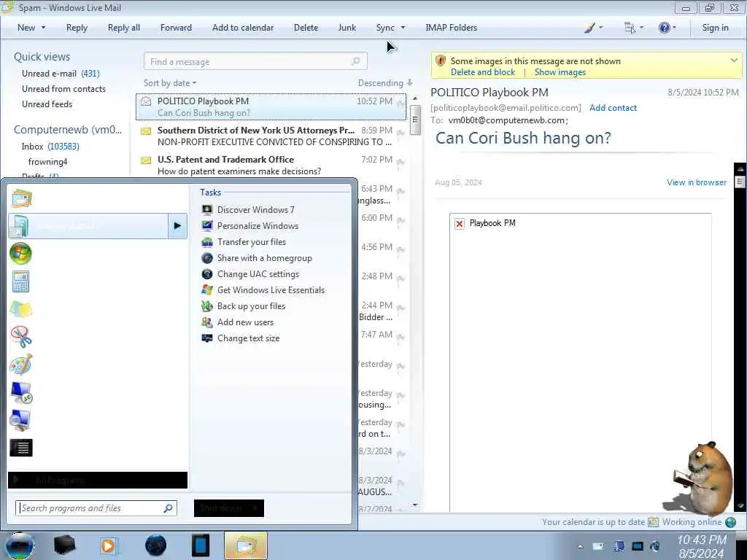Click Search programs and files field
The image size is (747, 560).
point(96,508)
